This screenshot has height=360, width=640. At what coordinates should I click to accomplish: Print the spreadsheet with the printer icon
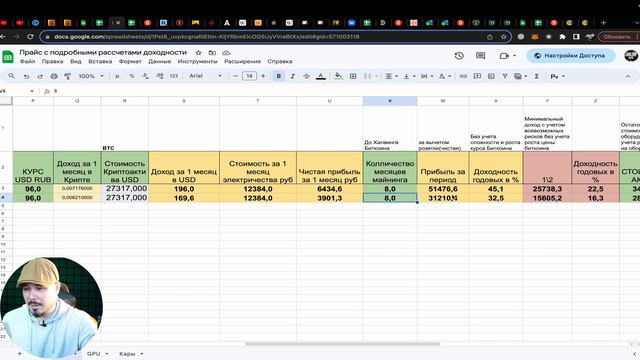click(54, 76)
